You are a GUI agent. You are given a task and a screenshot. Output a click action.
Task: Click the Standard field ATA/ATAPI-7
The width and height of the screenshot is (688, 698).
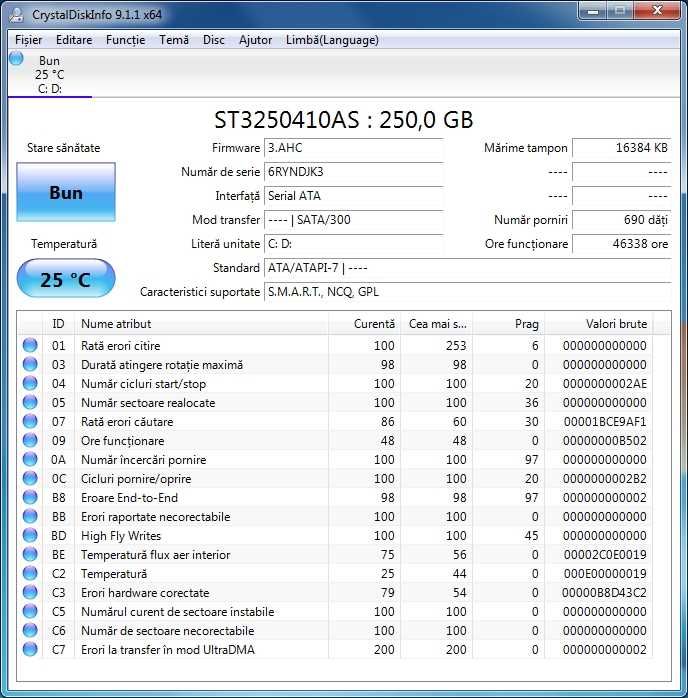pyautogui.click(x=468, y=268)
